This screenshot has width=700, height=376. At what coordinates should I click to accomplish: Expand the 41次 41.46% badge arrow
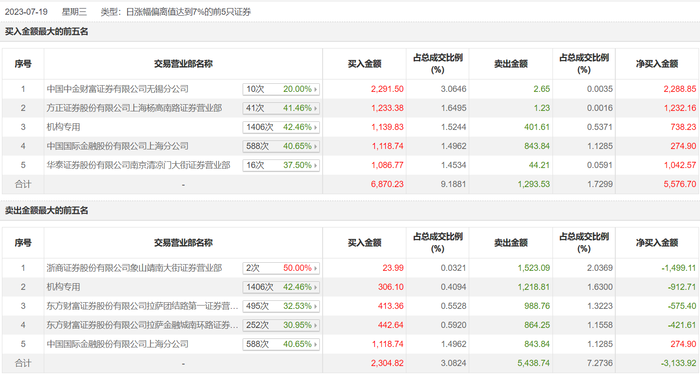pyautogui.click(x=315, y=109)
